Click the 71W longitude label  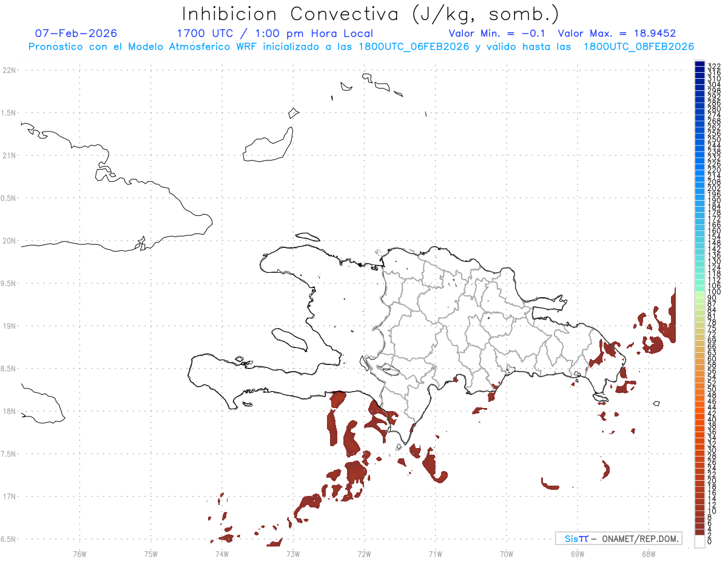point(435,553)
